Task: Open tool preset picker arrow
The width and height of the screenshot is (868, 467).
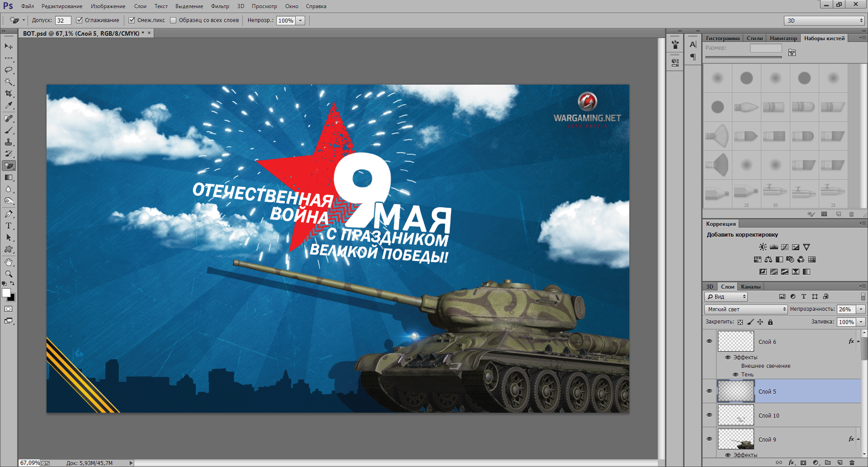Action: (x=24, y=20)
